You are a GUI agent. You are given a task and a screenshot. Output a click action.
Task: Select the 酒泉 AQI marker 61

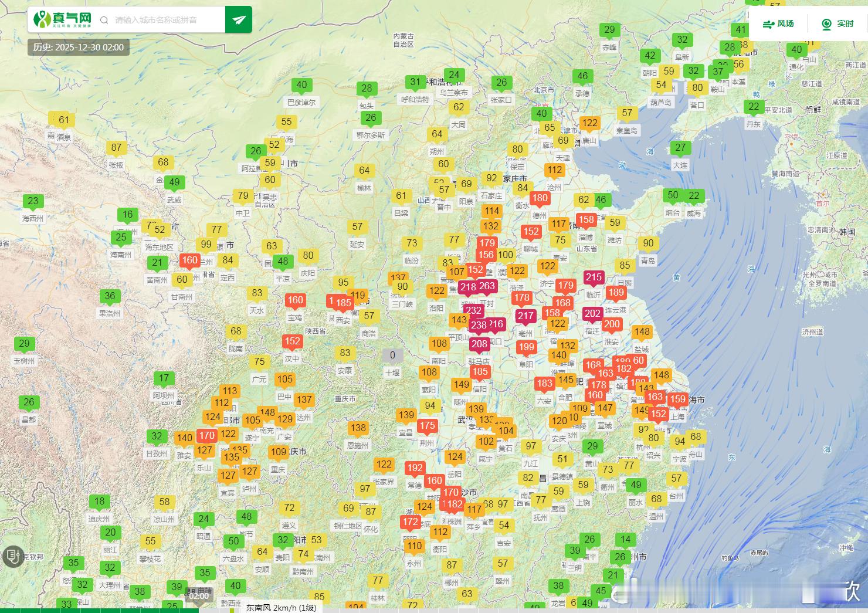pos(63,121)
